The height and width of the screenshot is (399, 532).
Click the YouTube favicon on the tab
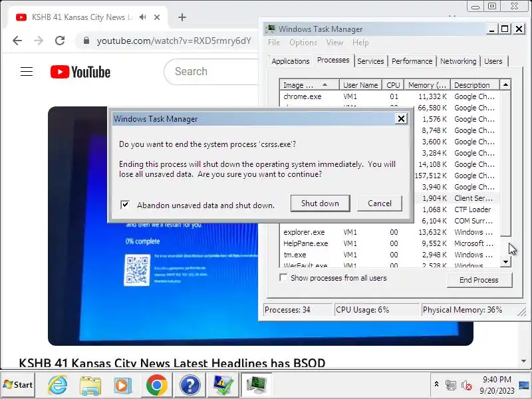(x=21, y=17)
